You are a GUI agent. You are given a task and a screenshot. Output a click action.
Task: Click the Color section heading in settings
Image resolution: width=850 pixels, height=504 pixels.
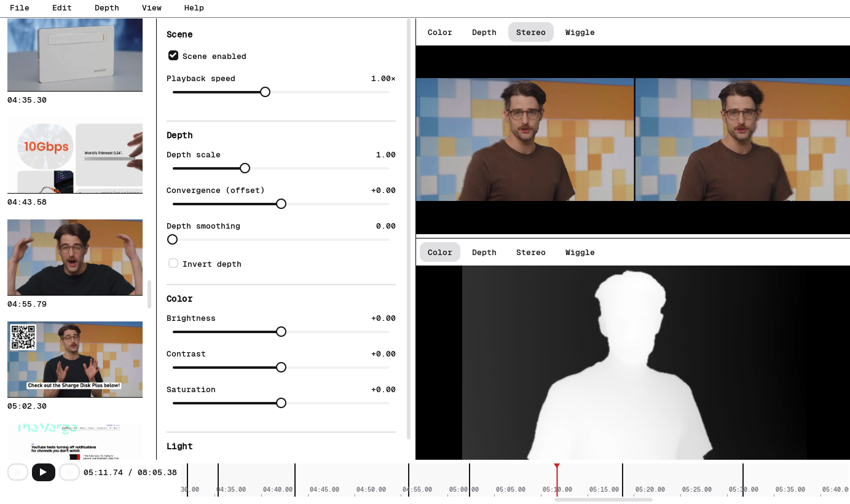pyautogui.click(x=179, y=299)
